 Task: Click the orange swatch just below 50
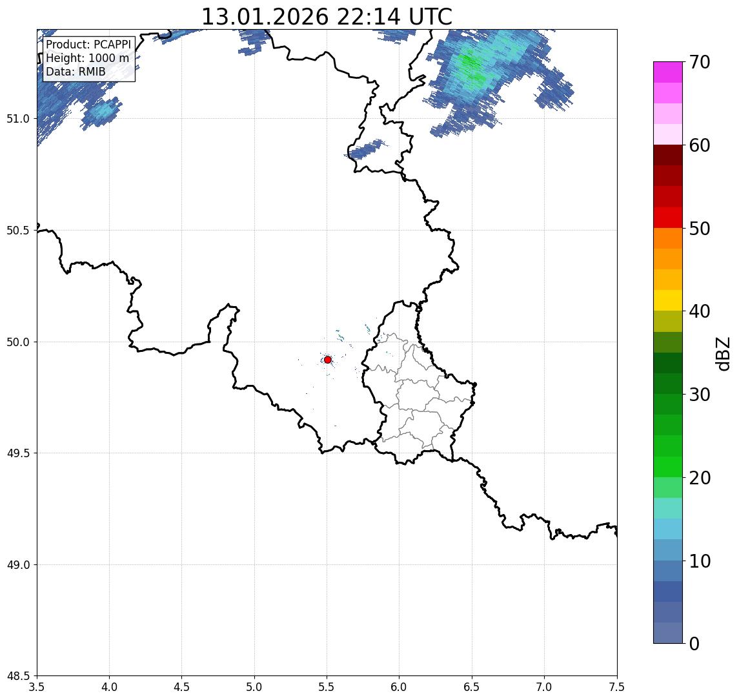tap(668, 238)
